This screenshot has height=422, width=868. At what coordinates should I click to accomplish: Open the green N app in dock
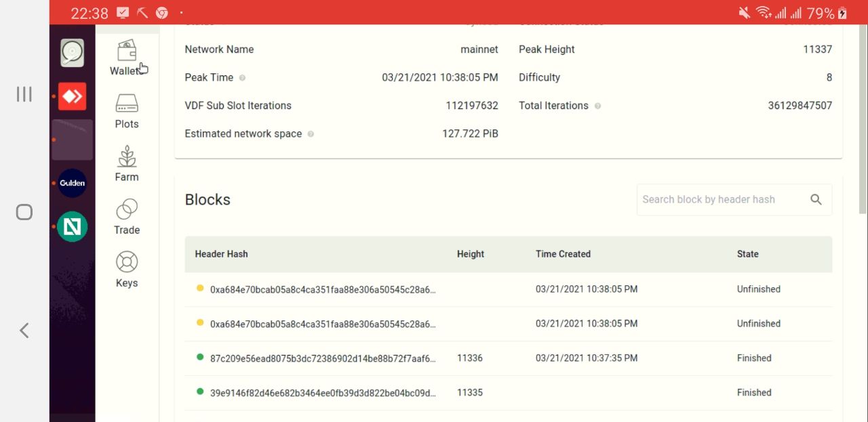click(x=72, y=227)
